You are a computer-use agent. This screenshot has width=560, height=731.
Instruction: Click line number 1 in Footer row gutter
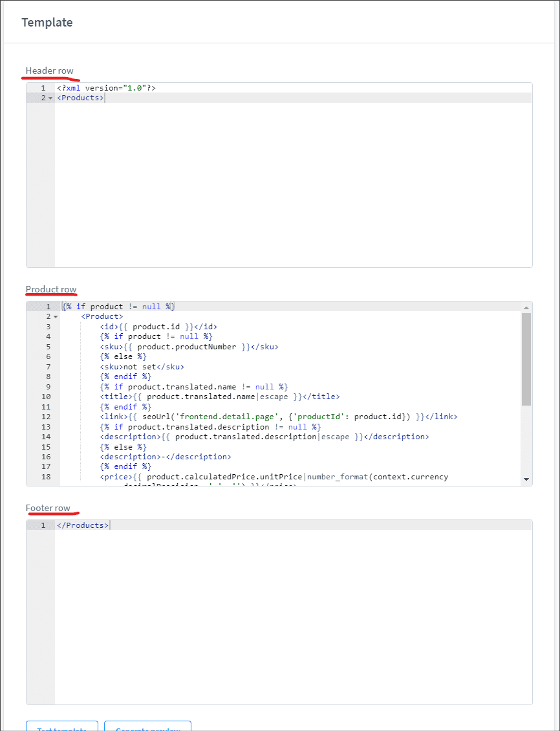pyautogui.click(x=43, y=525)
